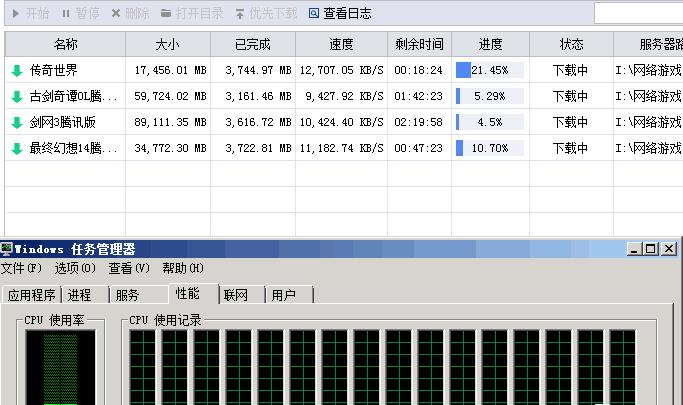Viewport: 683px width, 405px height.
Task: Click the green download arrow for 传奇世界
Action: [17, 71]
